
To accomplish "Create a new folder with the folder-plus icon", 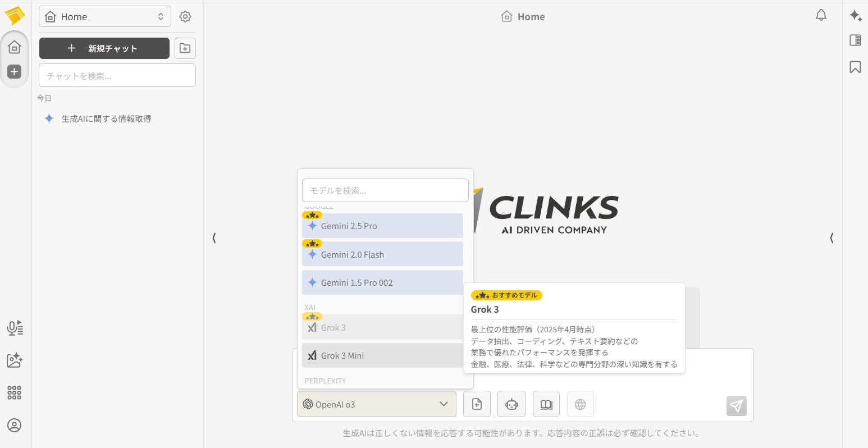I will tap(185, 48).
